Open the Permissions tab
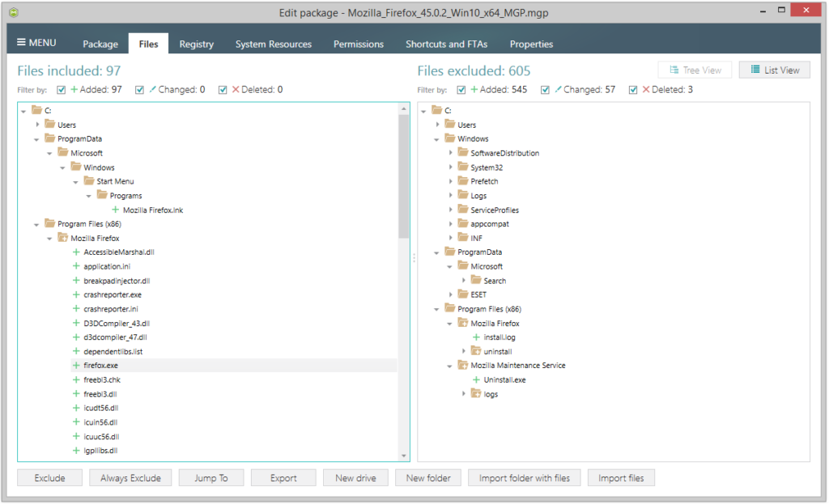The width and height of the screenshot is (829, 504). (359, 44)
